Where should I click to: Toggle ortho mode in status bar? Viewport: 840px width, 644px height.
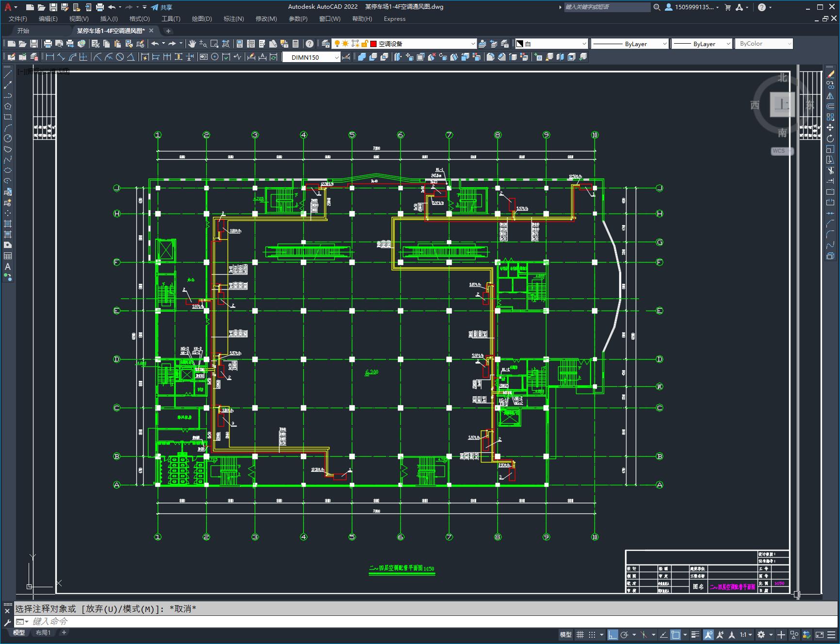tap(613, 634)
